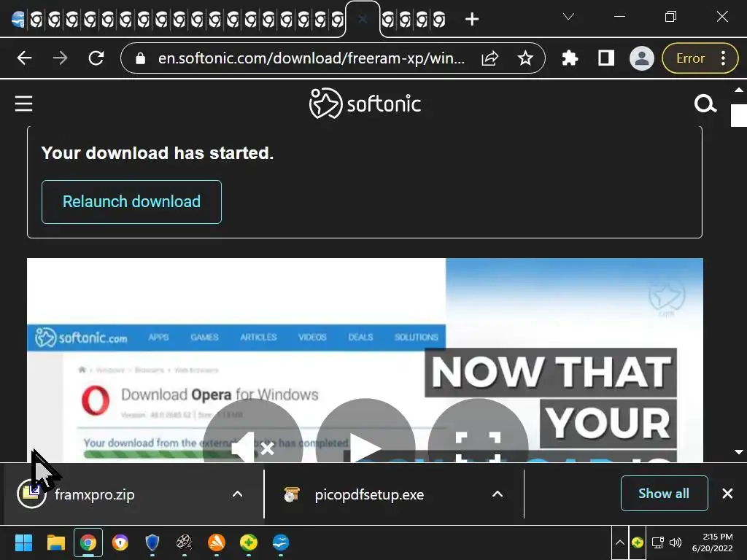
Task: Open the Extensions puzzle-piece menu
Action: tap(570, 58)
